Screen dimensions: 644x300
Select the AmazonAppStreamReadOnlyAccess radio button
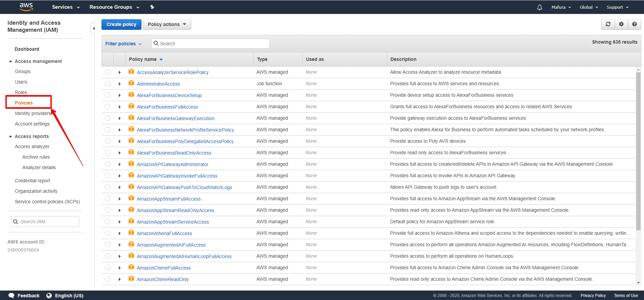(x=108, y=210)
